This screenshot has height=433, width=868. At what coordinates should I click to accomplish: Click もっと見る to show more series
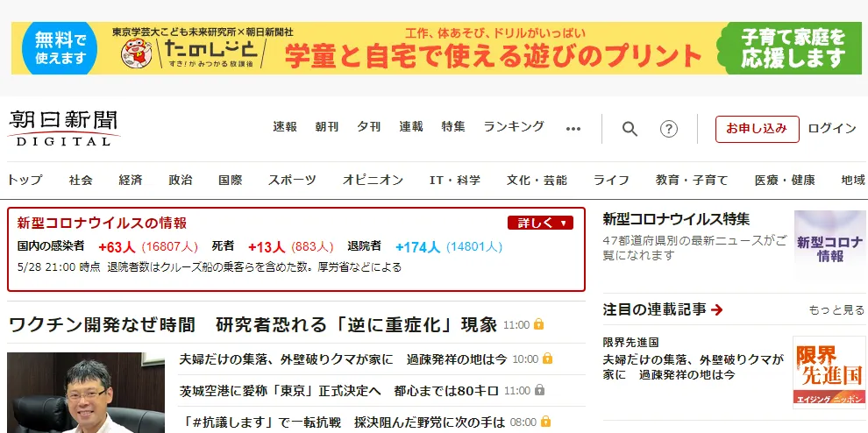(x=836, y=310)
